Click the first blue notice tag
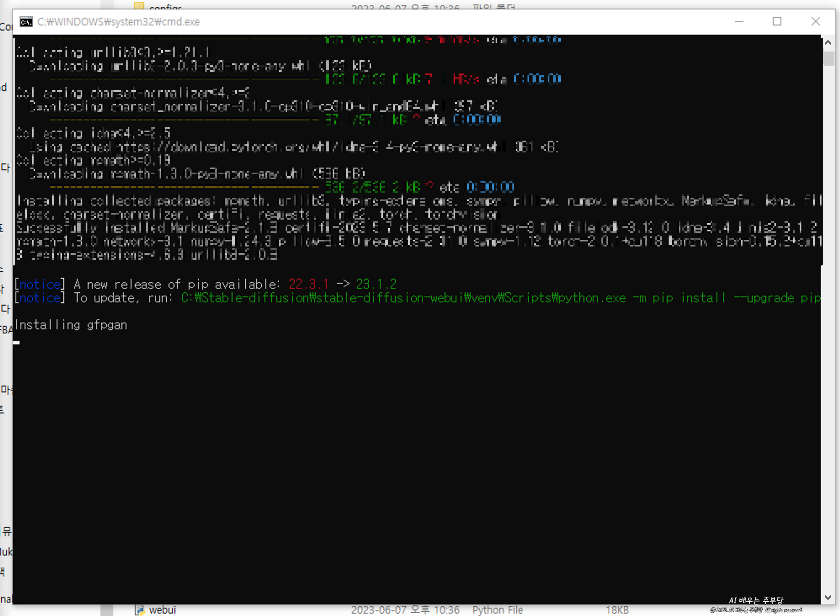Image resolution: width=840 pixels, height=616 pixels. [40, 284]
